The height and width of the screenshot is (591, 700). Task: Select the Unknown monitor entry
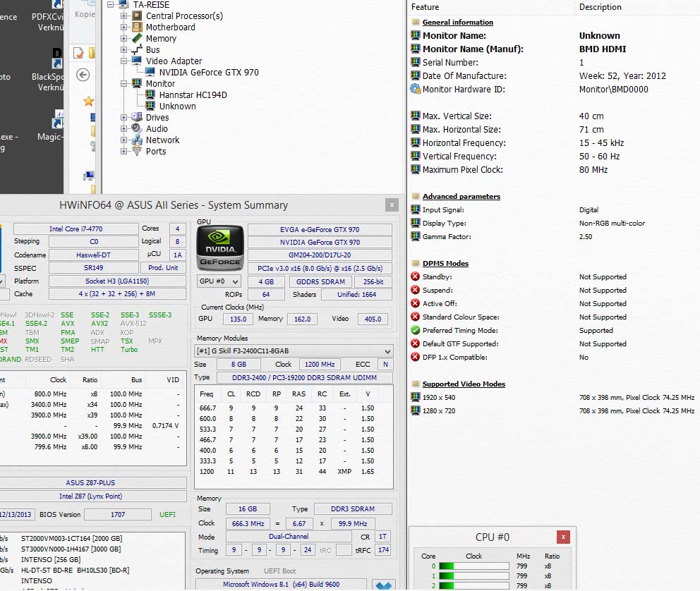point(177,106)
